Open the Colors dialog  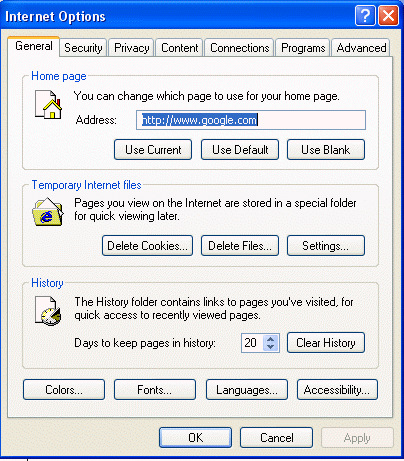64,390
